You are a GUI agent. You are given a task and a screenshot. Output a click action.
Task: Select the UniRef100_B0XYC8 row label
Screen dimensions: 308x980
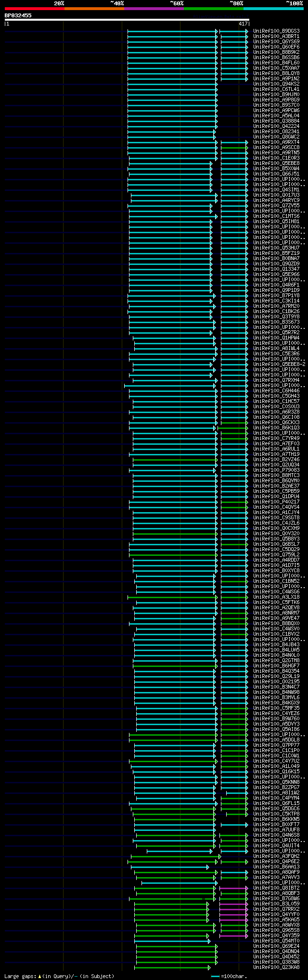click(276, 570)
